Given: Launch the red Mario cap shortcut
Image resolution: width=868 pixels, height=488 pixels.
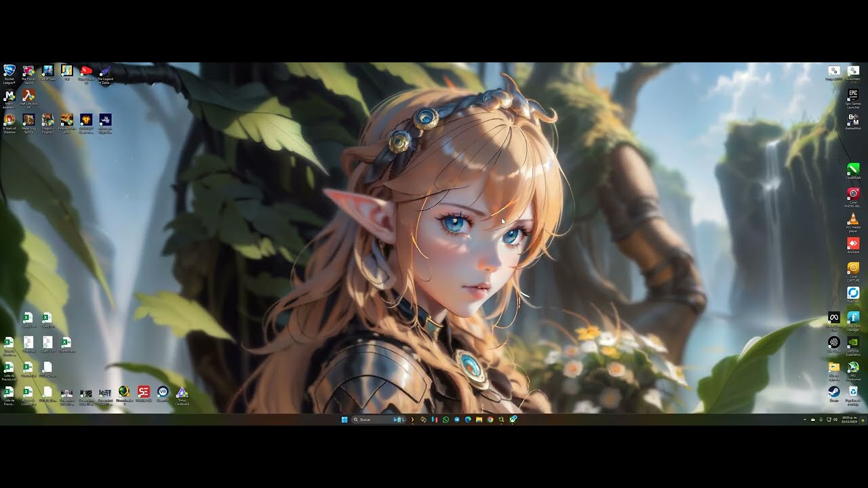Looking at the screenshot, I should click(x=86, y=73).
